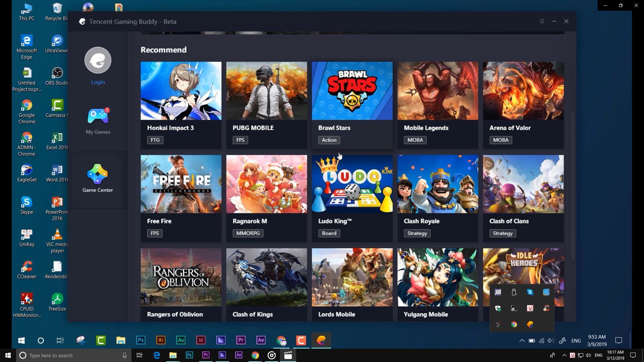Open Task View on outer taskbar
Screen dimensions: 644x362
(x=140, y=355)
